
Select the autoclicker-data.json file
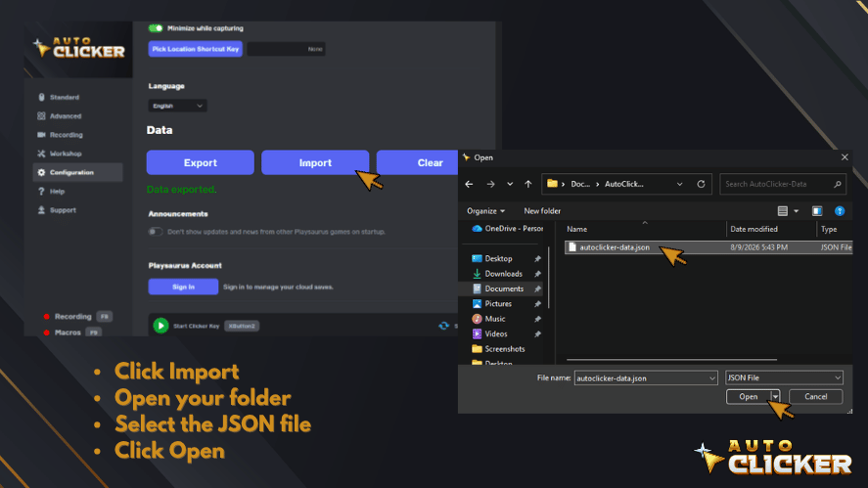pos(708,247)
